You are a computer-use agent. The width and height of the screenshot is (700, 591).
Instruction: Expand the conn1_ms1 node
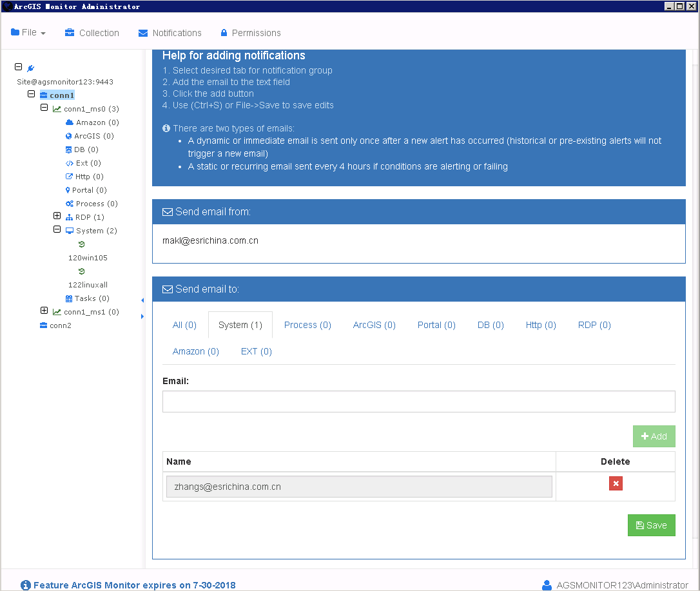point(44,311)
